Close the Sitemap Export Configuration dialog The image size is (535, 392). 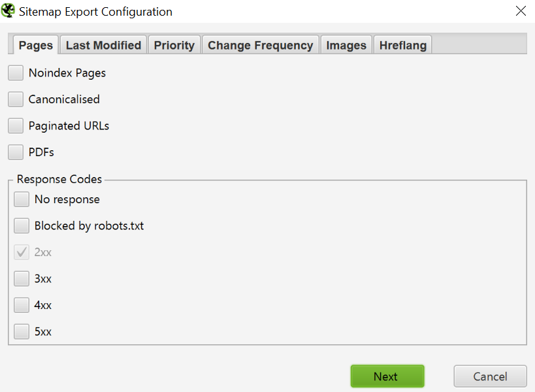click(520, 10)
